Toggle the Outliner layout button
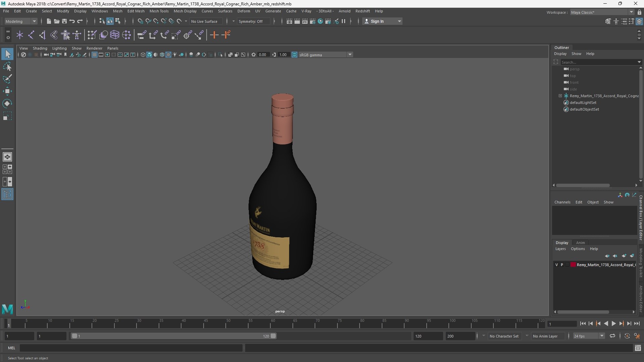The image size is (644, 362). pyautogui.click(x=7, y=194)
